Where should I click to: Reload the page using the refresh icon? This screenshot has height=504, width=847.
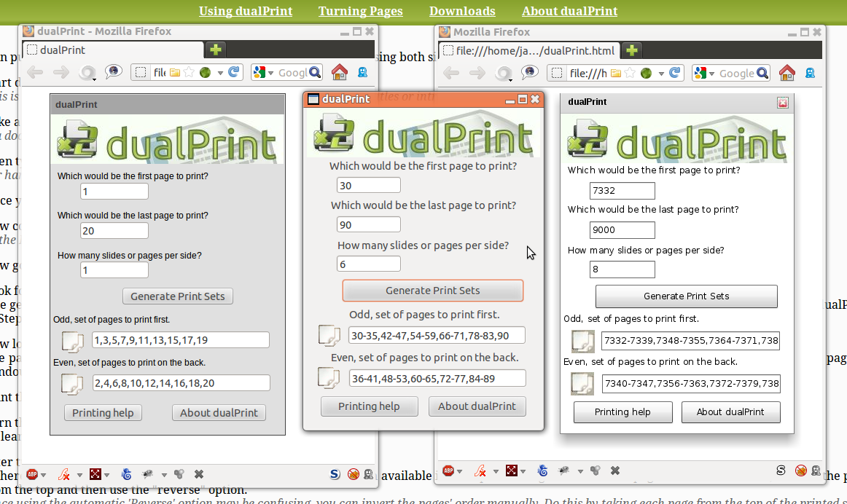click(234, 73)
